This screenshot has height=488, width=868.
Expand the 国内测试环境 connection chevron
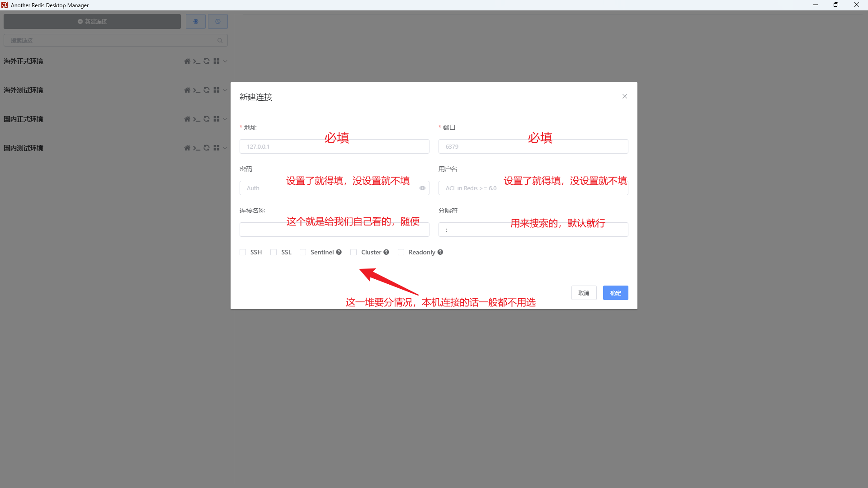(225, 148)
